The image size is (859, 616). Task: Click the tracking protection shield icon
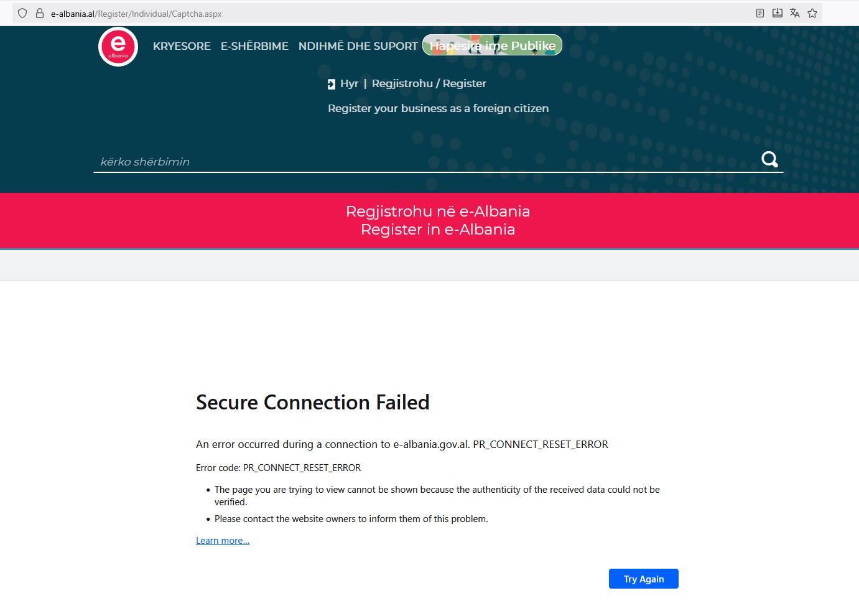[x=22, y=13]
